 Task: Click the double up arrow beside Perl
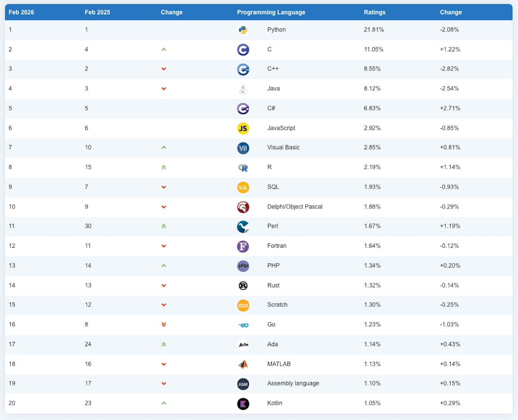pyautogui.click(x=164, y=226)
